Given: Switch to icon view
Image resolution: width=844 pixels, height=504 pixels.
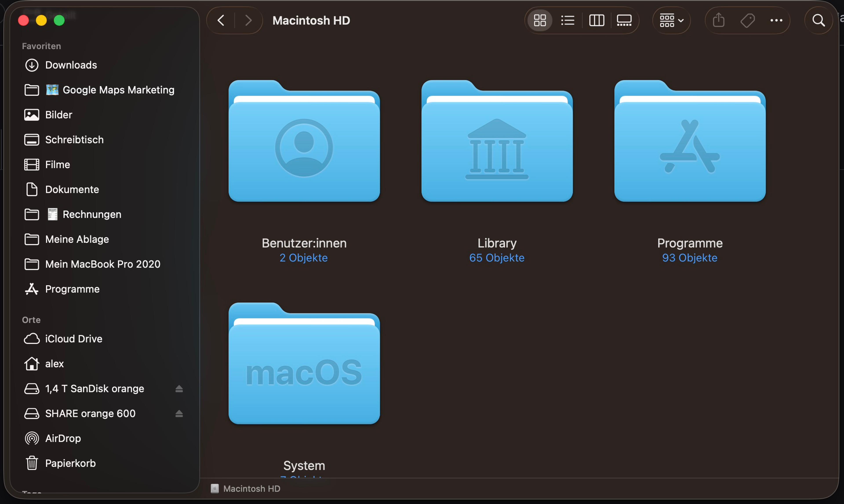Looking at the screenshot, I should tap(539, 20).
